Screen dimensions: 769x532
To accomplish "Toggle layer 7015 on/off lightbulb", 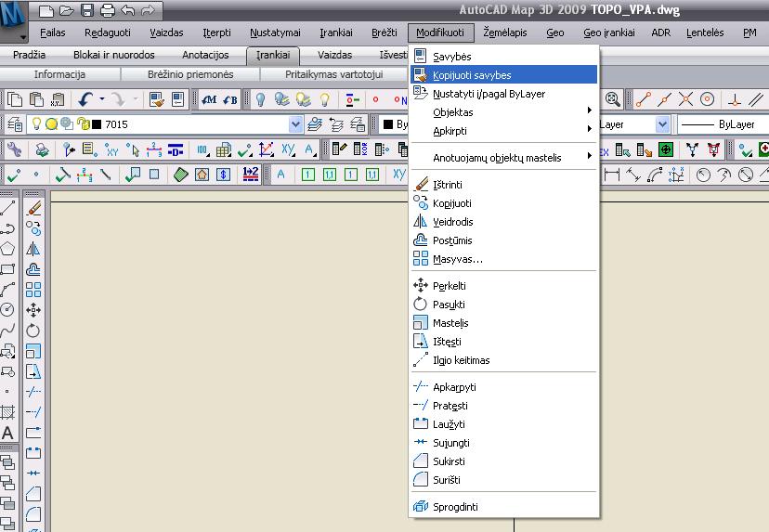I will point(36,124).
